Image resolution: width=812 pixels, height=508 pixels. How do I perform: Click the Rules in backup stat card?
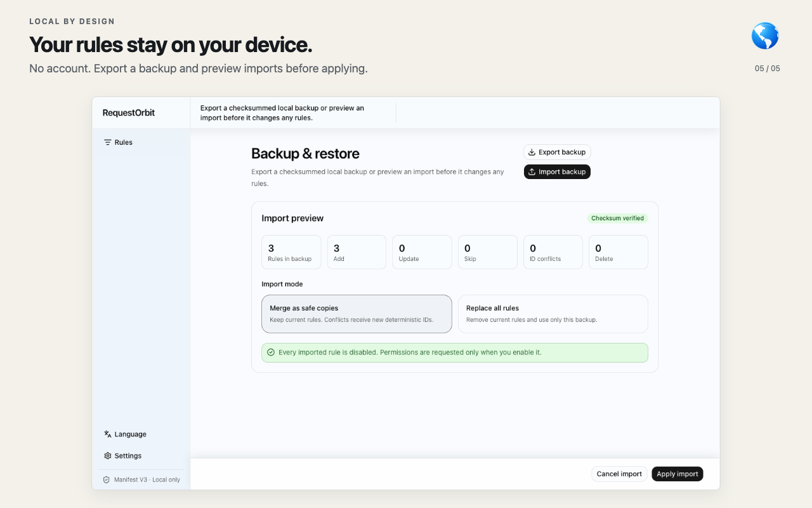[291, 252]
